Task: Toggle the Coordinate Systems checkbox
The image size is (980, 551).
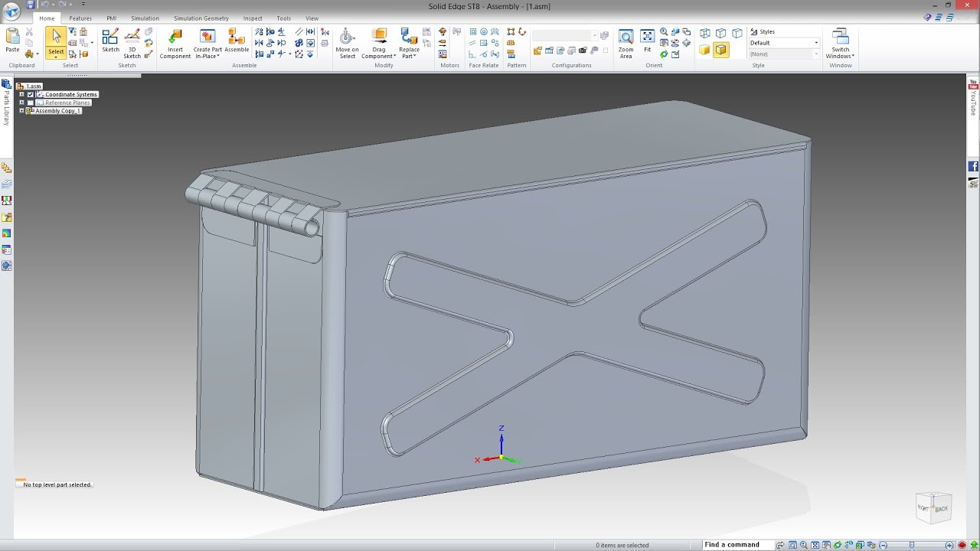Action: (31, 94)
